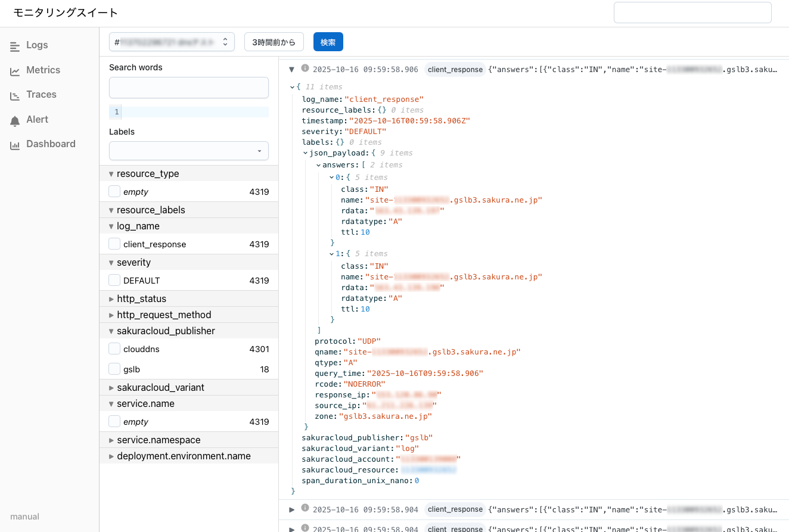The image size is (789, 532).
Task: Open the Labels dropdown
Action: click(x=188, y=151)
